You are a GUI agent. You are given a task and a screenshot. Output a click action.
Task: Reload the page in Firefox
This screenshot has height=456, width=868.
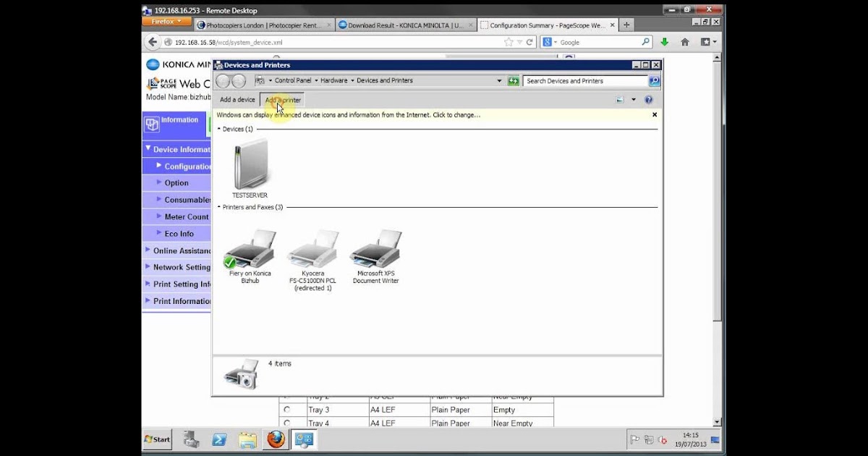[x=530, y=42]
